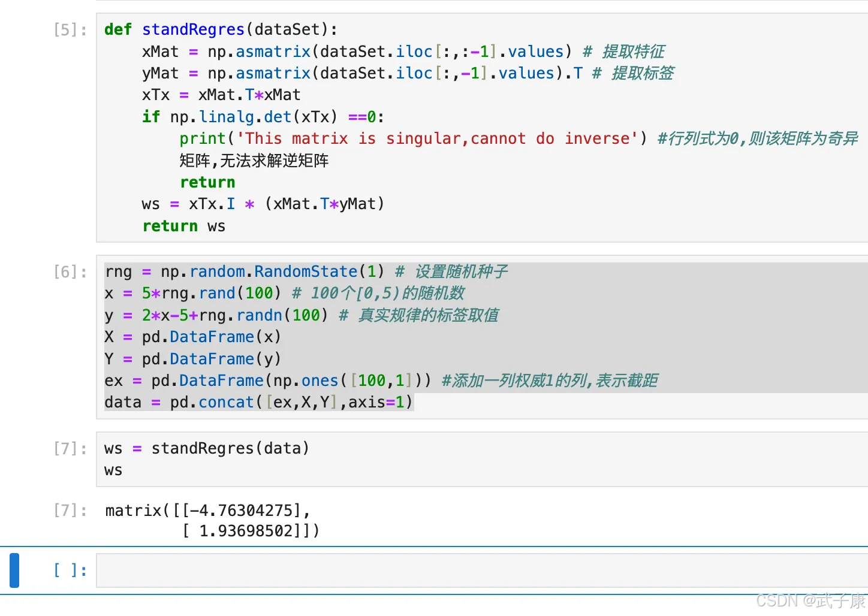
Task: Click the standalone 'ws' line in cell 7
Action: click(113, 470)
